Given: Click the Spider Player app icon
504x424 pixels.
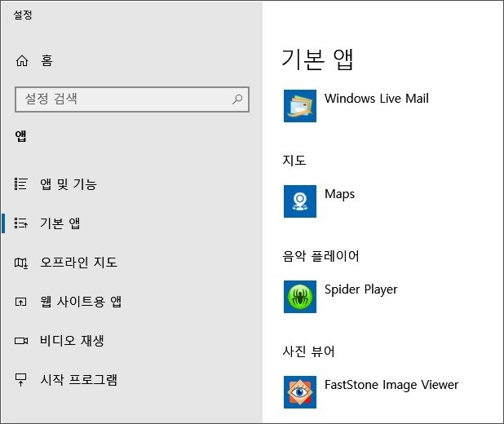Looking at the screenshot, I should coord(300,297).
